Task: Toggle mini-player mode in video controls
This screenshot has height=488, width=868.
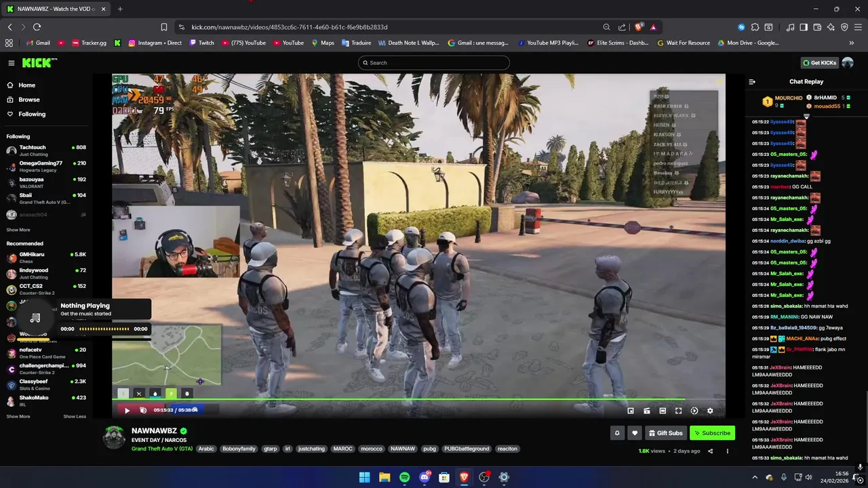Action: pos(631,411)
